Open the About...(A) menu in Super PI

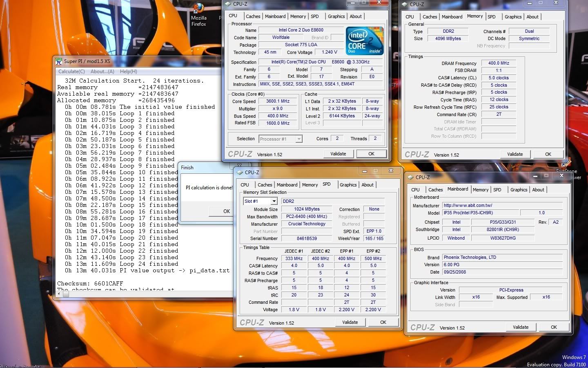(x=102, y=72)
